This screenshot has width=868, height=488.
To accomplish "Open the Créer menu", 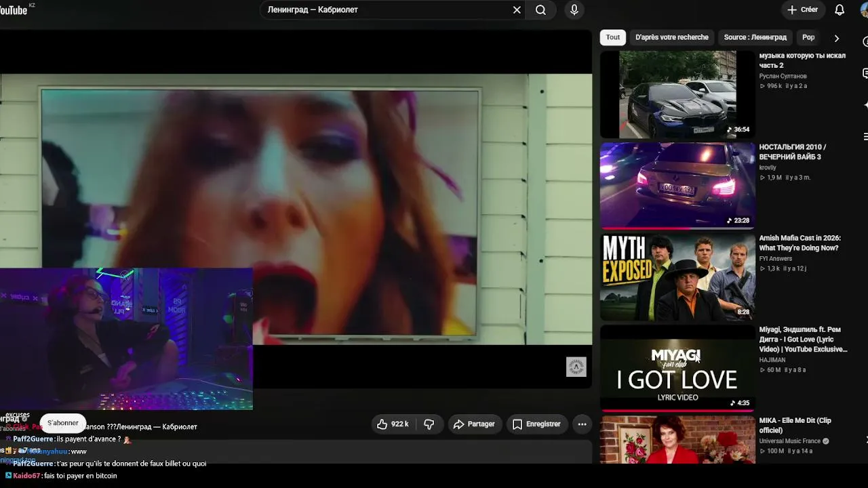I will [803, 9].
